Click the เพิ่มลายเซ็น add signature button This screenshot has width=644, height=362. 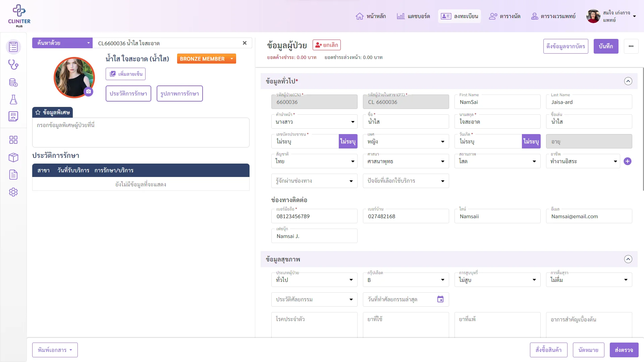point(125,74)
